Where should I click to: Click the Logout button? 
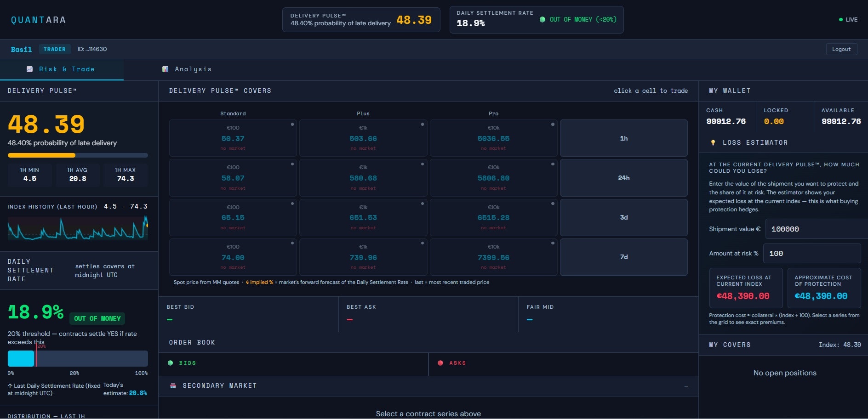tap(841, 49)
